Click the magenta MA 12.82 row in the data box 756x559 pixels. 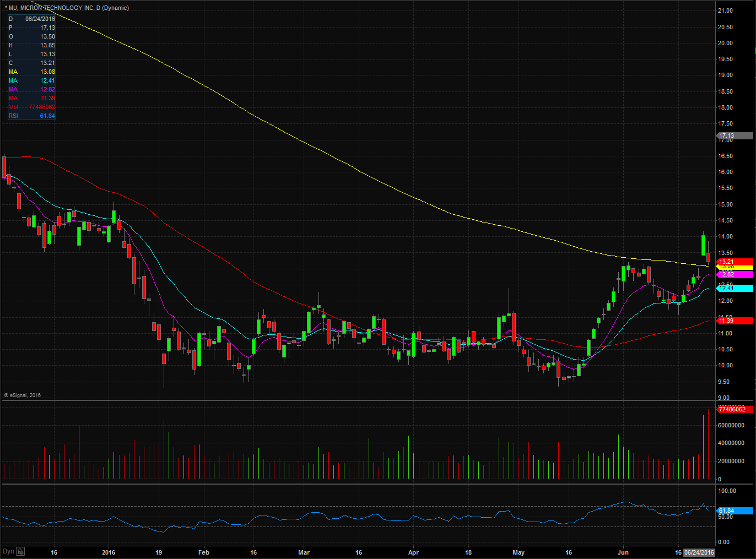[31, 89]
